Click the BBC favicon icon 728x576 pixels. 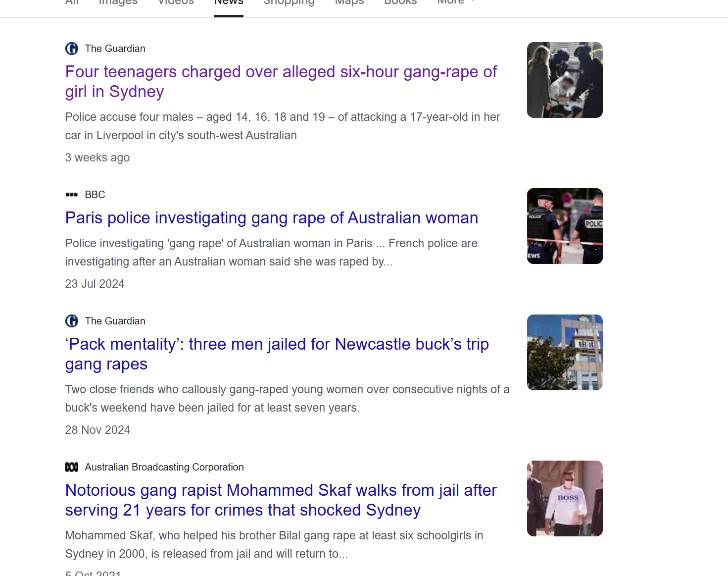[72, 195]
